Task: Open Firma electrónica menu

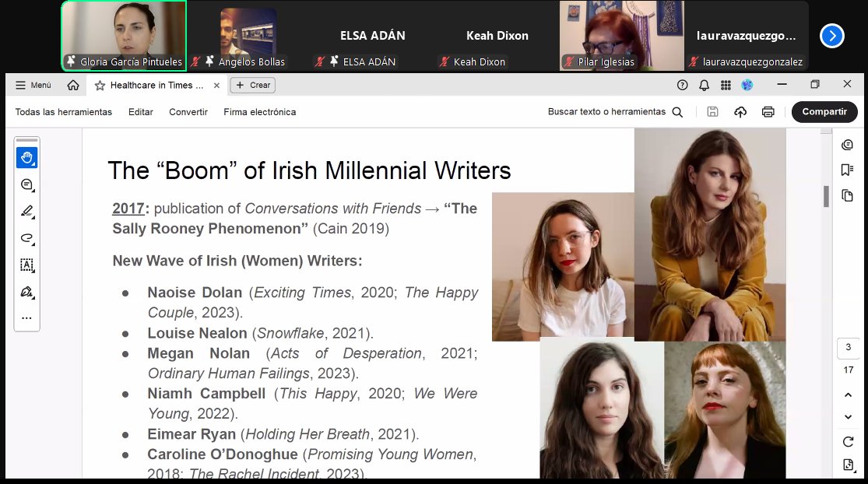Action: 260,112
